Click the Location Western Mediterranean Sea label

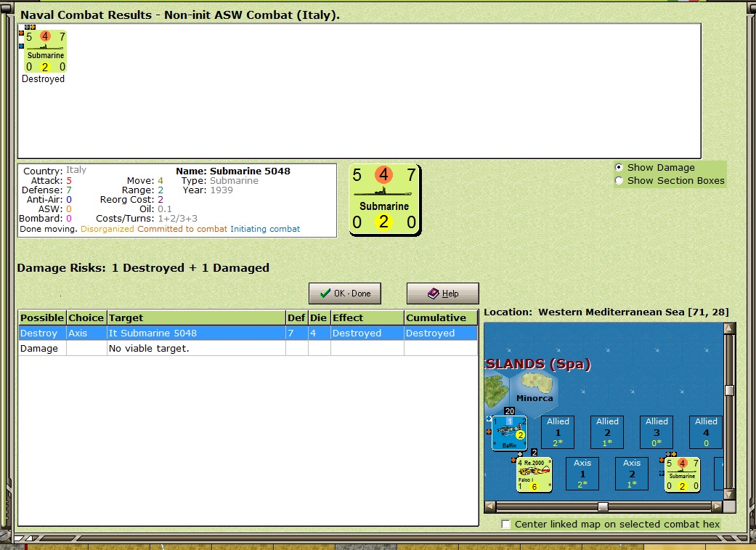point(606,312)
